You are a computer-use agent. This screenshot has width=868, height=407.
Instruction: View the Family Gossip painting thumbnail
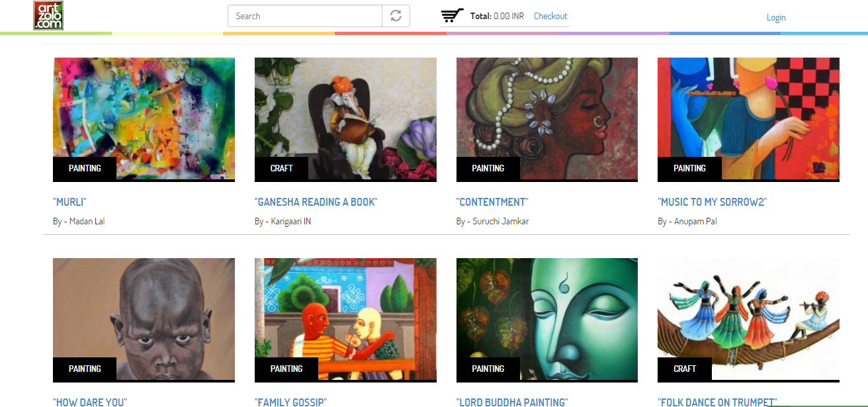tap(345, 320)
